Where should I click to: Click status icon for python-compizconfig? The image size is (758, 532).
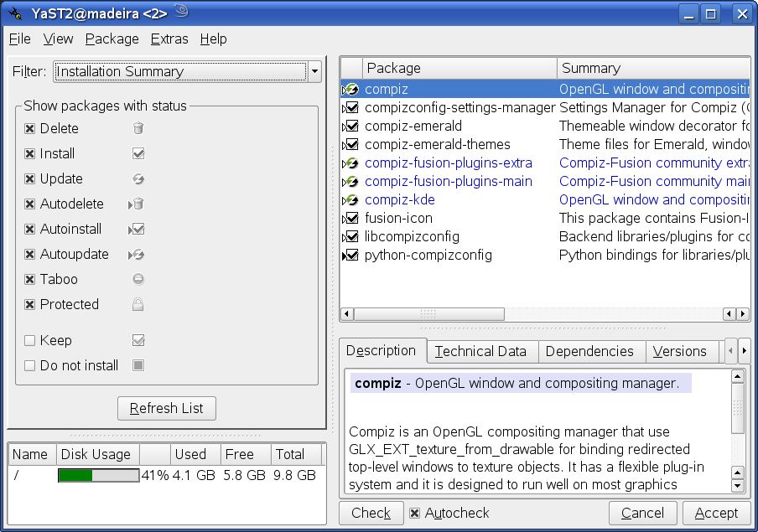350,256
